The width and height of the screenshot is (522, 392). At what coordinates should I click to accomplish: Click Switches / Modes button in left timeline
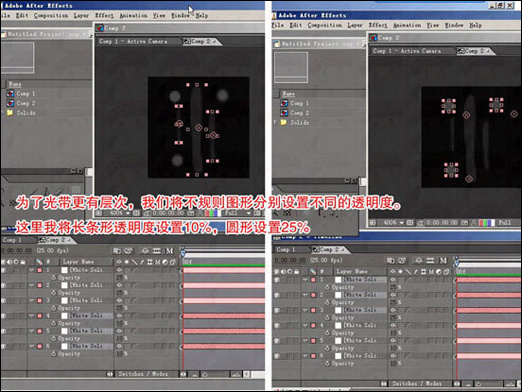pos(143,374)
